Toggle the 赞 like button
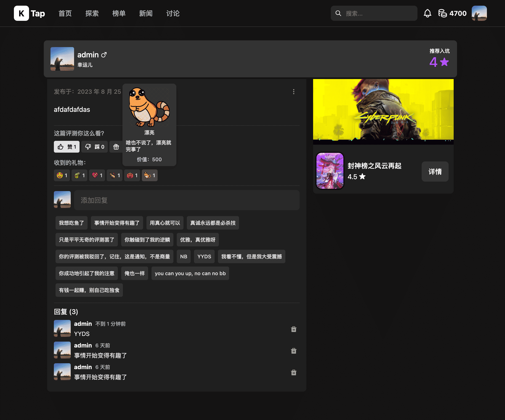The height and width of the screenshot is (420, 505). click(x=67, y=147)
